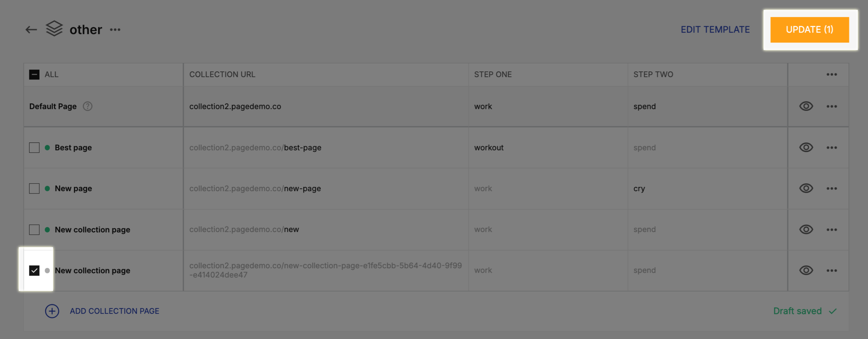The height and width of the screenshot is (339, 868).
Task: Click the layers icon beside the page title
Action: point(54,29)
